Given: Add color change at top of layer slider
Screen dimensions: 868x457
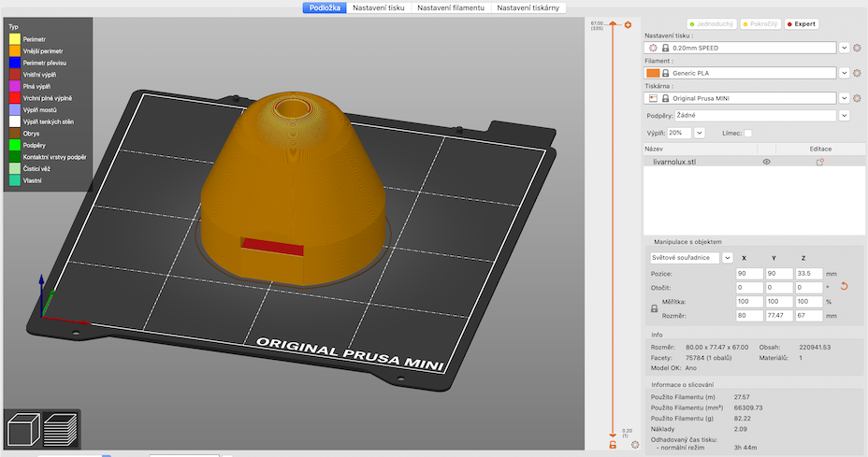Looking at the screenshot, I should (629, 24).
